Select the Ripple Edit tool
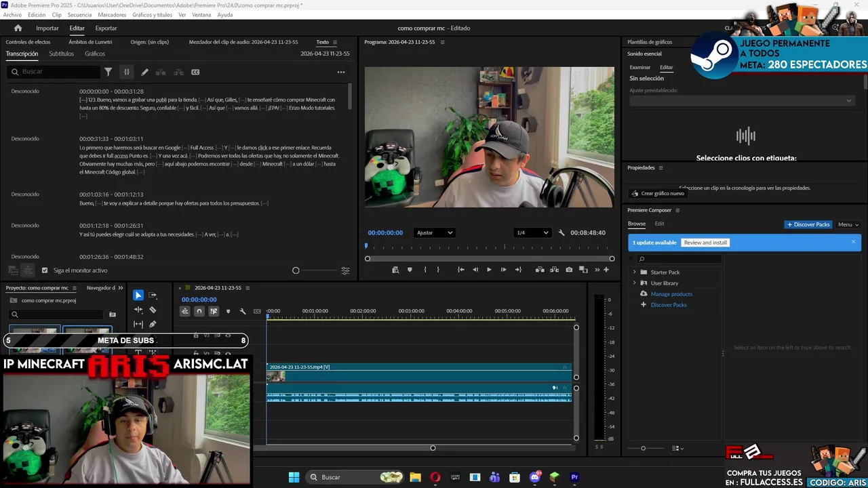Screen dimensions: 868x488 click(138, 310)
